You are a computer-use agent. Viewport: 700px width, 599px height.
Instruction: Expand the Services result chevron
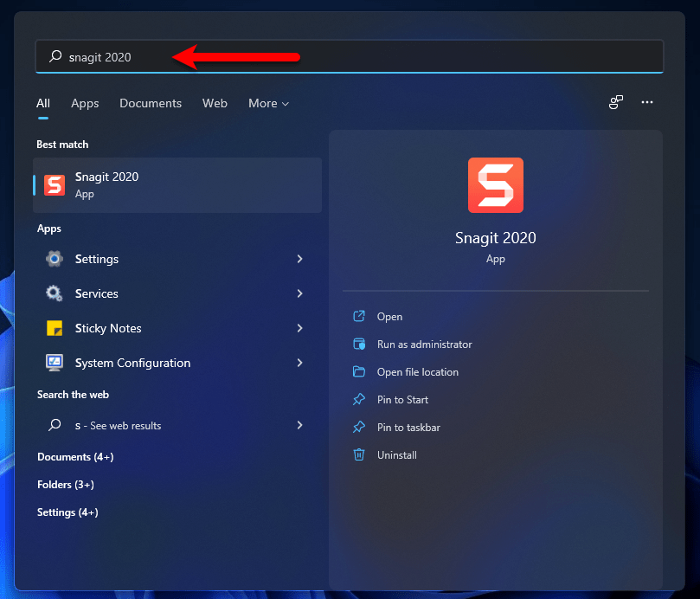[x=300, y=293]
